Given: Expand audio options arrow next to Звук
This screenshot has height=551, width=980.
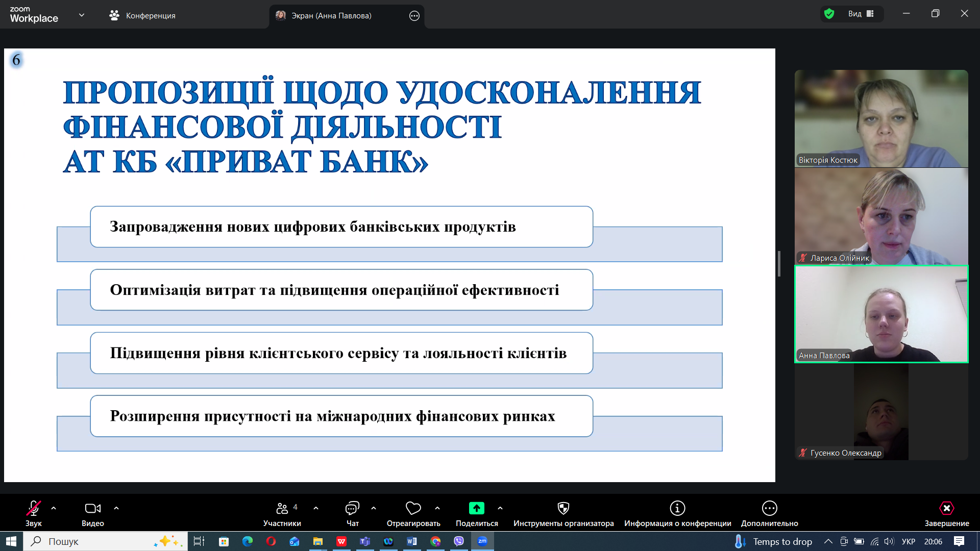Looking at the screenshot, I should tap(54, 508).
